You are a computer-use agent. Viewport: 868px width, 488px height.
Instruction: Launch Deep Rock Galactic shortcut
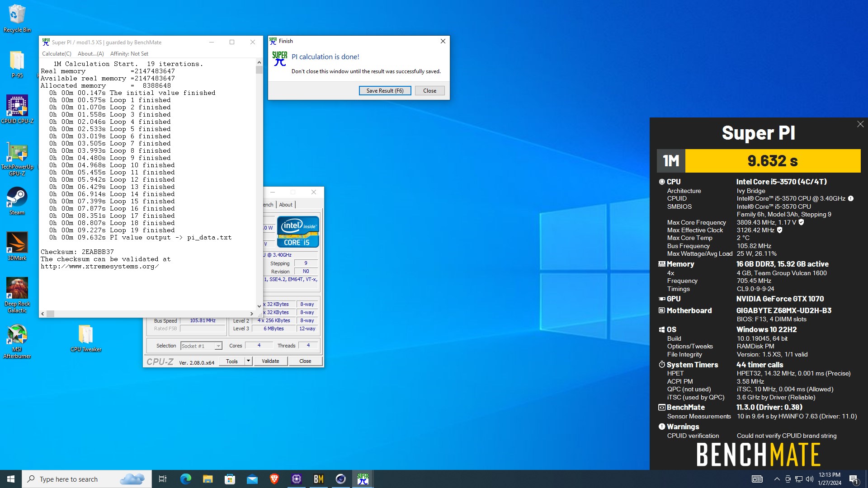coord(17,295)
